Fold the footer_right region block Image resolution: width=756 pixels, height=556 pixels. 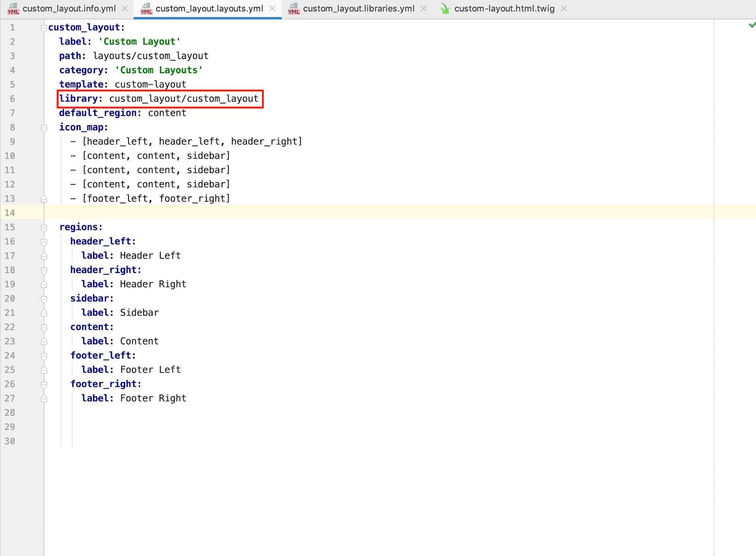(x=44, y=385)
